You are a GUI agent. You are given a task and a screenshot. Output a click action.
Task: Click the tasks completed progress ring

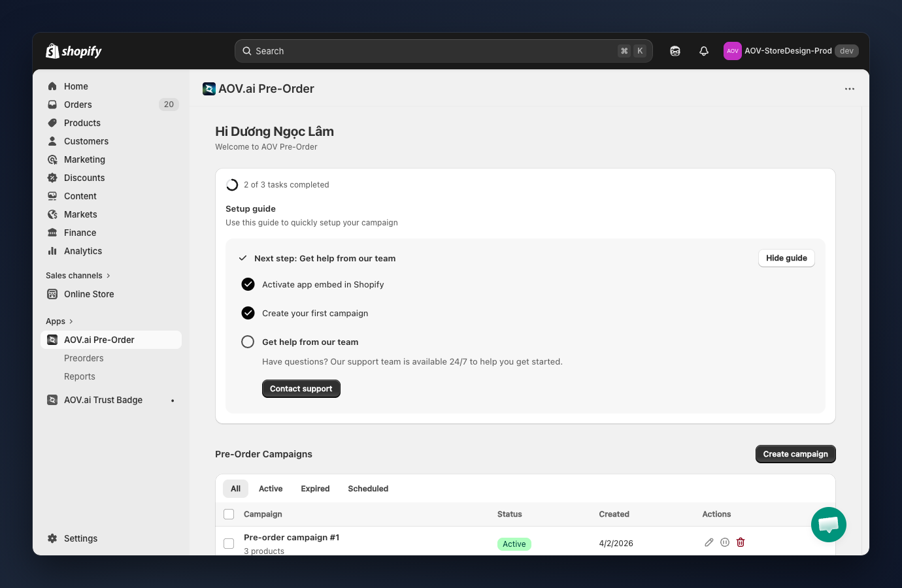(x=232, y=185)
